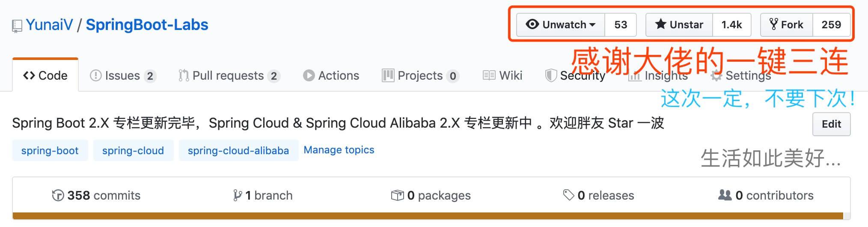Open the Unwatch dropdown
This screenshot has width=868, height=227.
(x=561, y=25)
